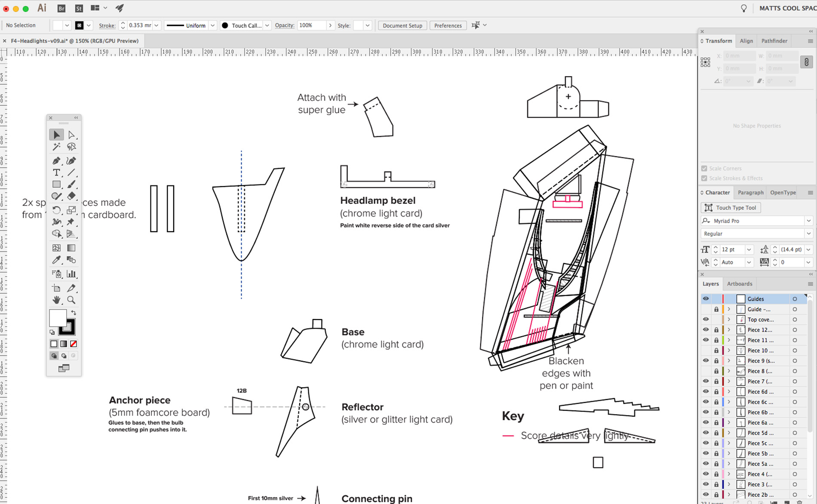Select the Hand tool
Image resolution: width=817 pixels, height=504 pixels.
pos(56,300)
